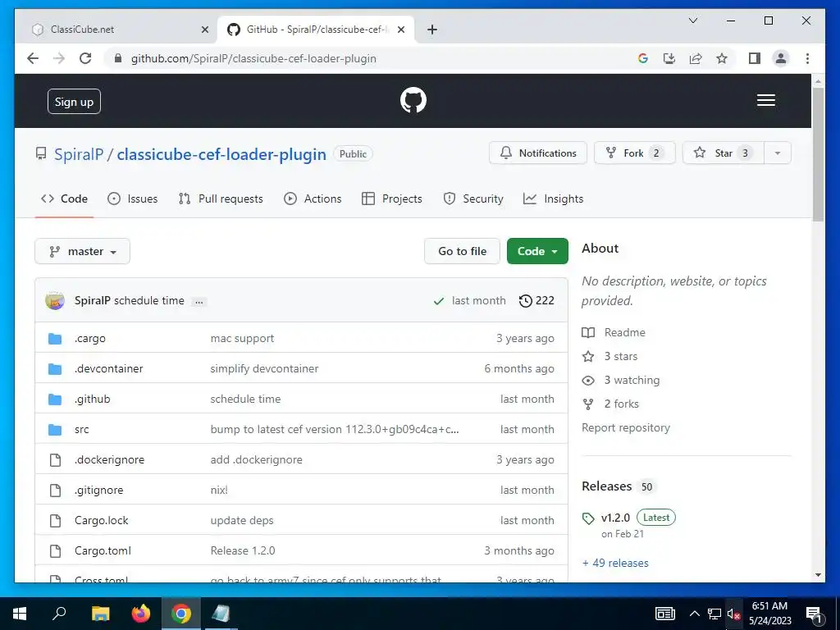This screenshot has height=630, width=840.
Task: Open the Security tab
Action: coord(473,199)
